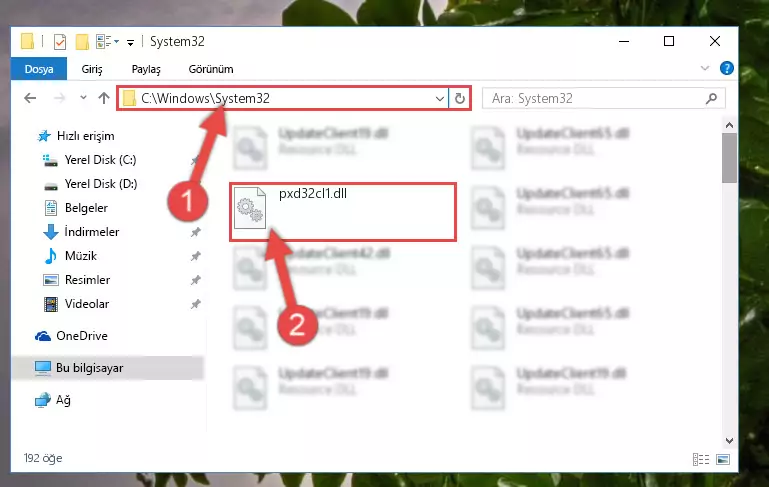
Task: Click the search magnifier icon
Action: point(711,99)
